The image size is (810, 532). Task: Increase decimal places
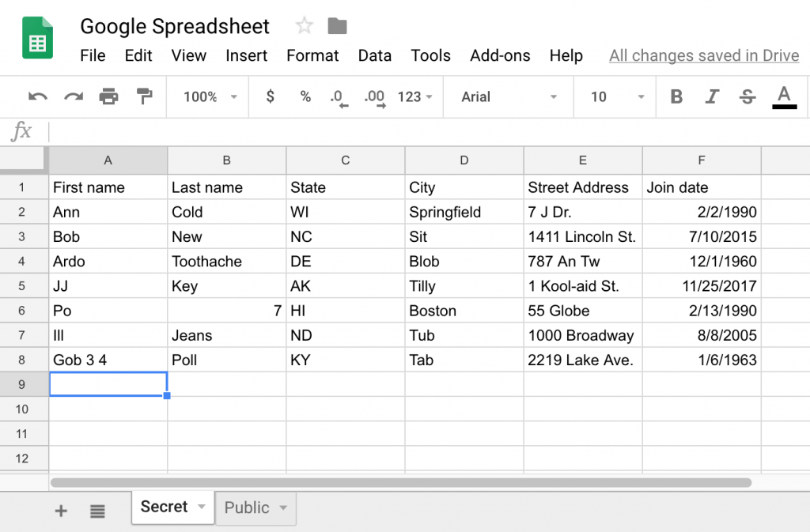375,96
